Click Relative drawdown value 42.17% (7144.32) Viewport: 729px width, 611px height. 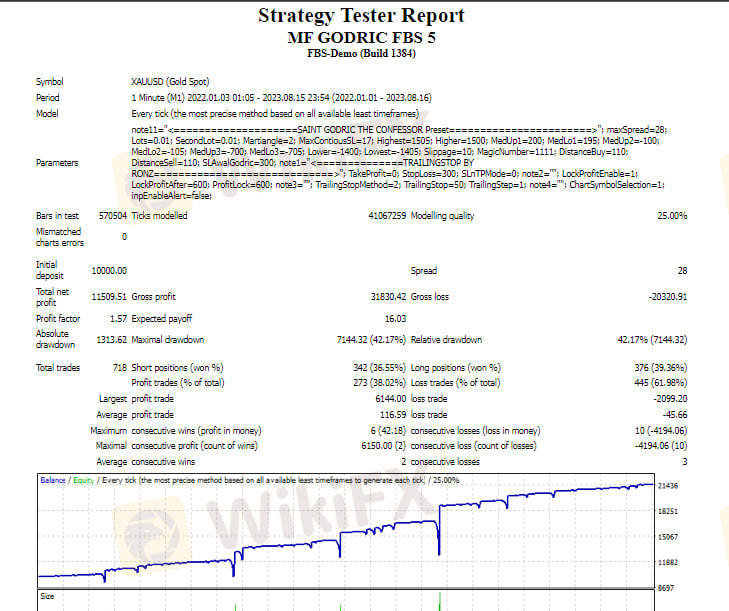click(x=652, y=339)
